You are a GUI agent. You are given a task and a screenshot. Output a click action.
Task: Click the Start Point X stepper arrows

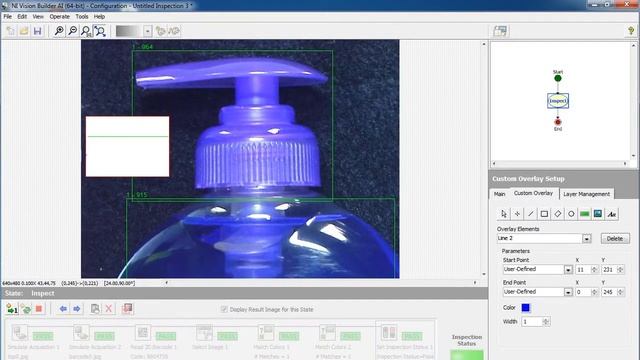[594, 270]
